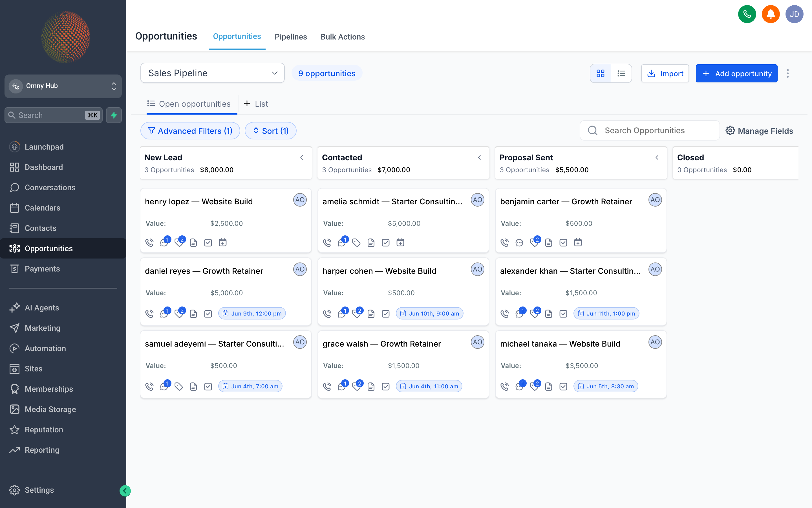Image resolution: width=812 pixels, height=508 pixels.
Task: Collapse the sidebar with green arrow
Action: 125,491
